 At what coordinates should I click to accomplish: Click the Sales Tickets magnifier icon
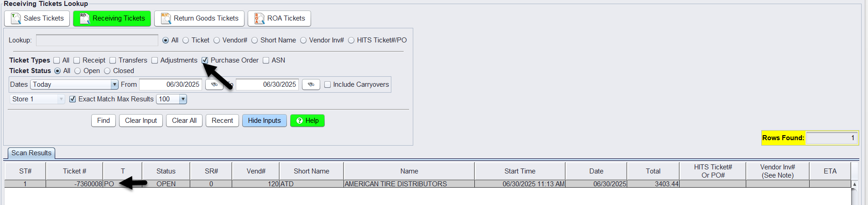click(x=16, y=18)
